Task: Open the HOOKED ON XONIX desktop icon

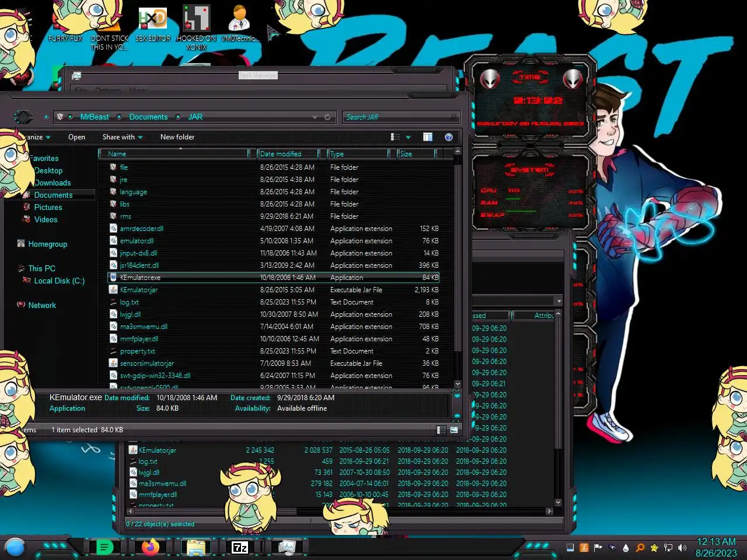Action: click(197, 27)
